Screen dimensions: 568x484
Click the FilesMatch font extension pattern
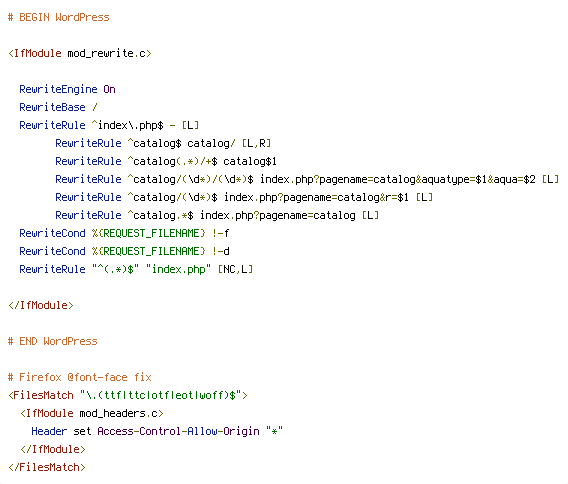point(160,395)
